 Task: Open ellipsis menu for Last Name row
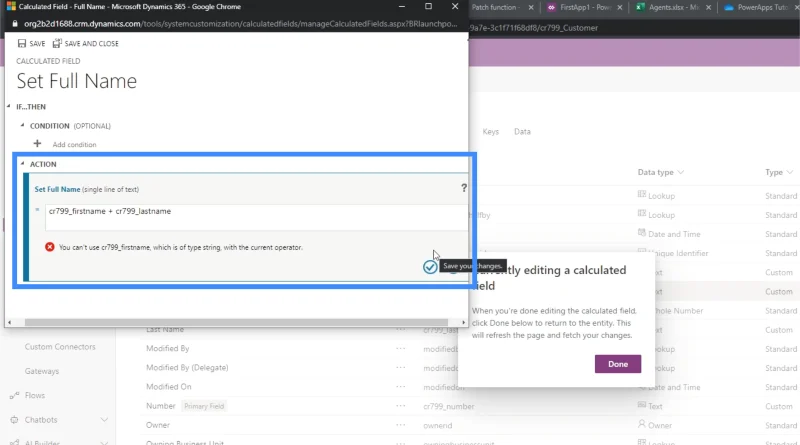pyautogui.click(x=401, y=329)
